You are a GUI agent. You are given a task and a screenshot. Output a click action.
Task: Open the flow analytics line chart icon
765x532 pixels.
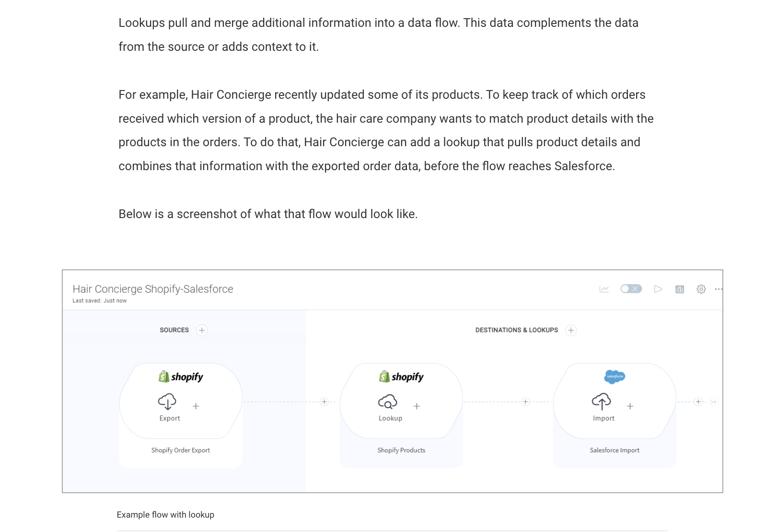(604, 289)
